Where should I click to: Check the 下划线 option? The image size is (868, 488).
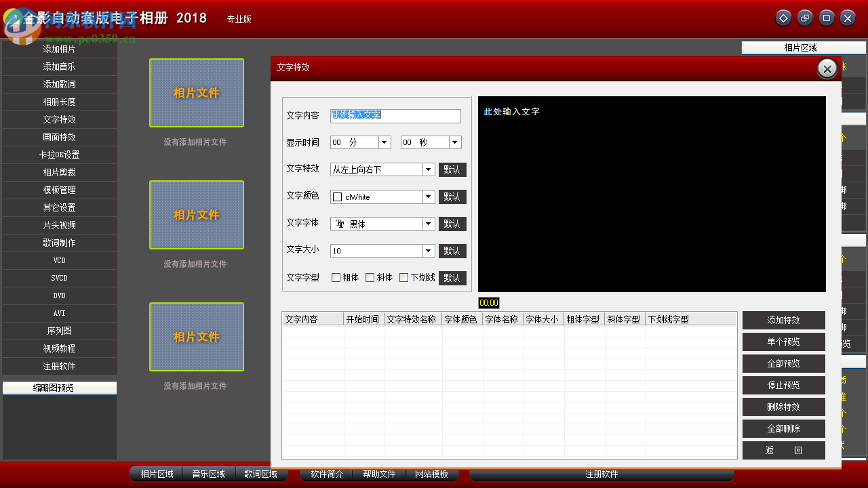coord(403,277)
